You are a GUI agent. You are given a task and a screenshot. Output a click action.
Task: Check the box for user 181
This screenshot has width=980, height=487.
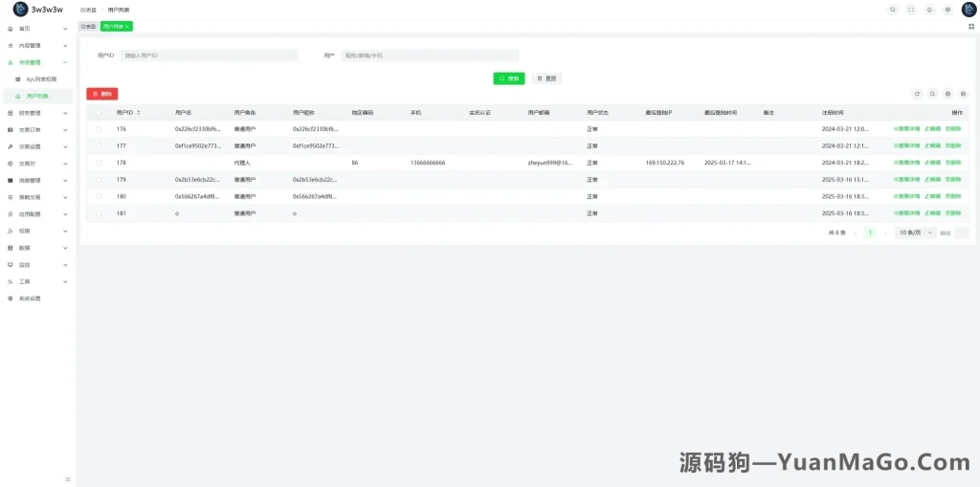pyautogui.click(x=99, y=213)
